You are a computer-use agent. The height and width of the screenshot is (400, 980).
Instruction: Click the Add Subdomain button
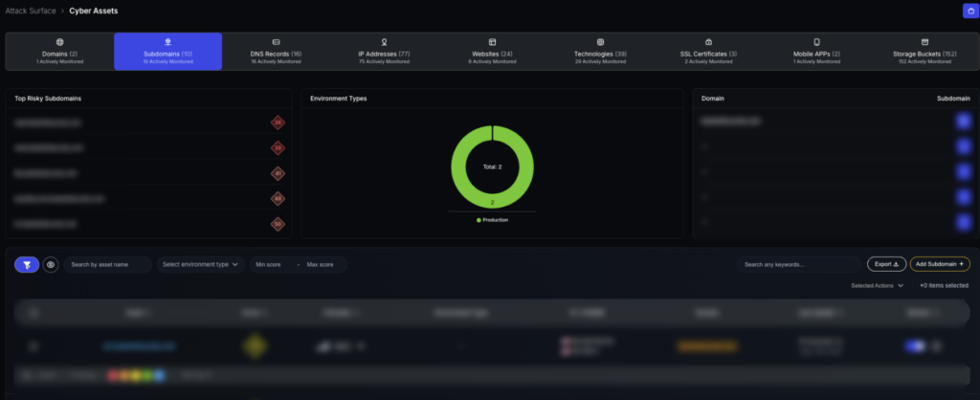pos(940,264)
